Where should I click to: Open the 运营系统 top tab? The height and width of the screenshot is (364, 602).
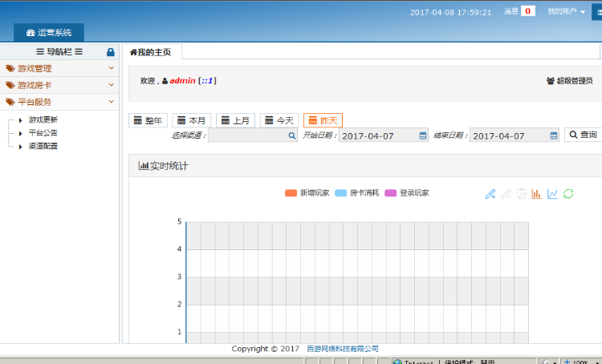(49, 33)
